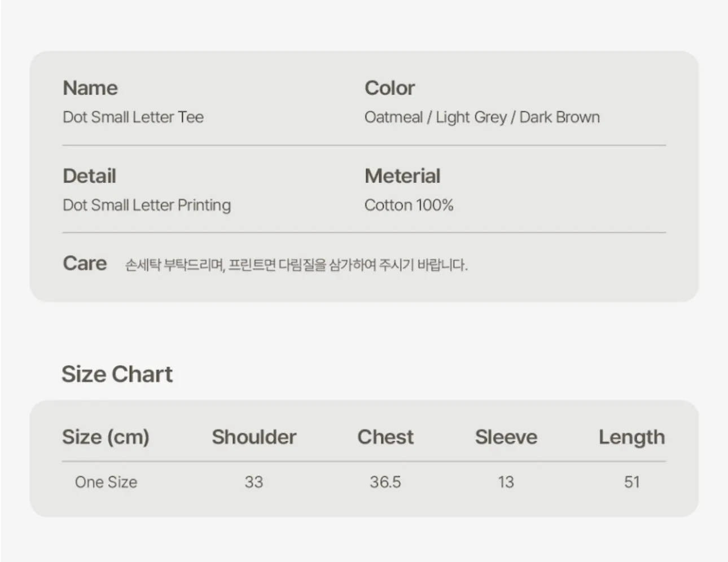Click the "Size Chart" title

(117, 374)
